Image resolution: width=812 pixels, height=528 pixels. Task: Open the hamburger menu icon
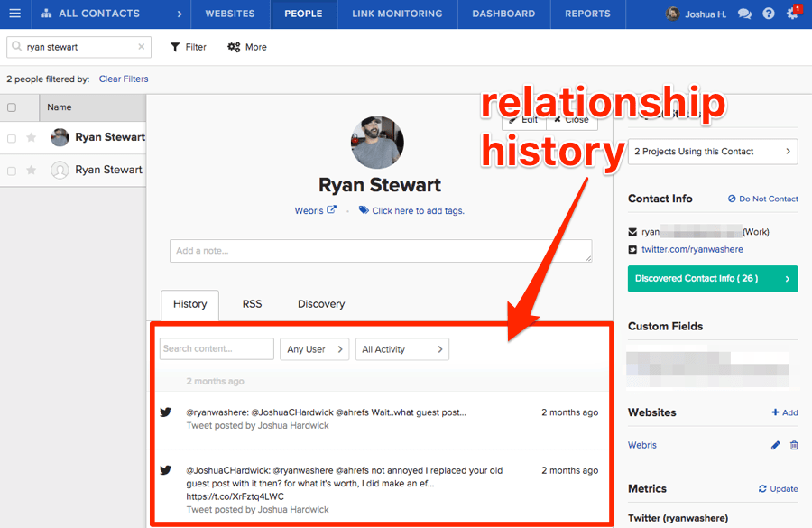(x=14, y=14)
